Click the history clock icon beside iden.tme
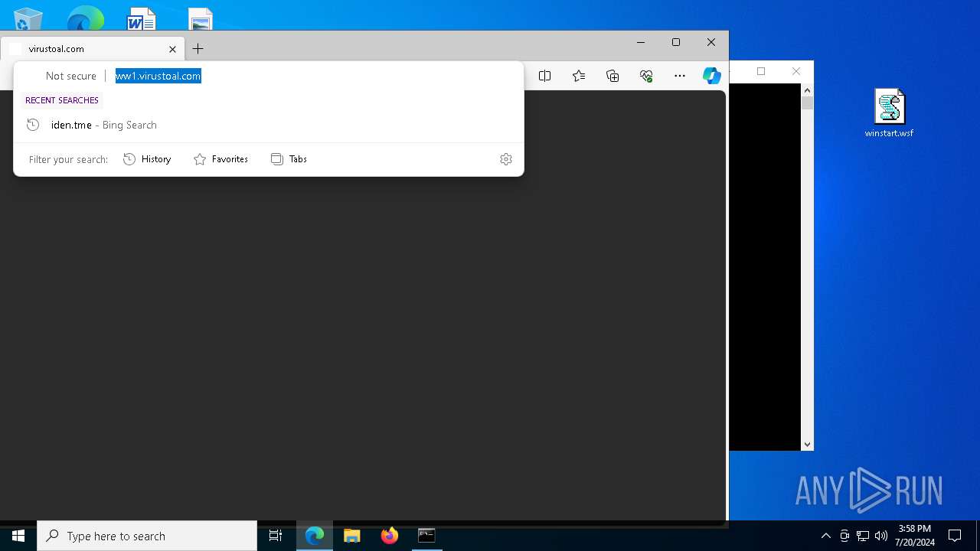 (x=33, y=125)
